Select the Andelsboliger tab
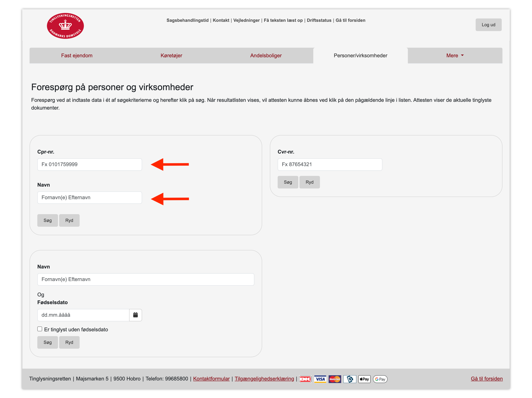 pos(266,56)
